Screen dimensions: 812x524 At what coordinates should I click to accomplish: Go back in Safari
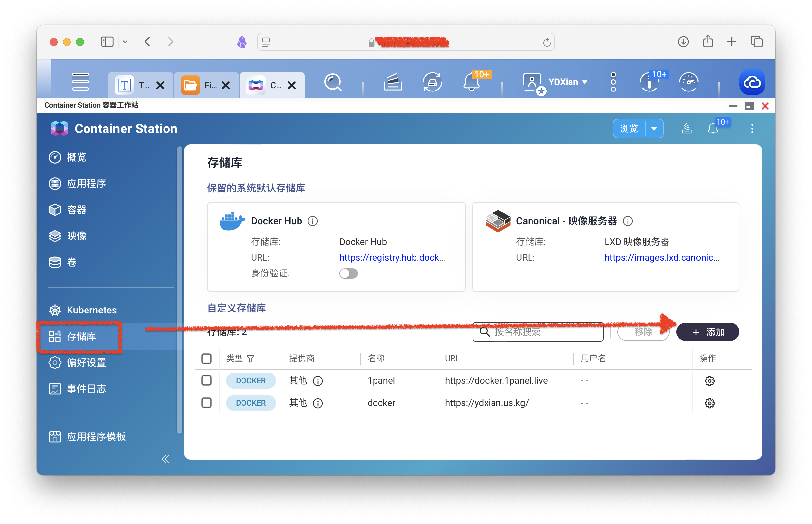[x=147, y=42]
